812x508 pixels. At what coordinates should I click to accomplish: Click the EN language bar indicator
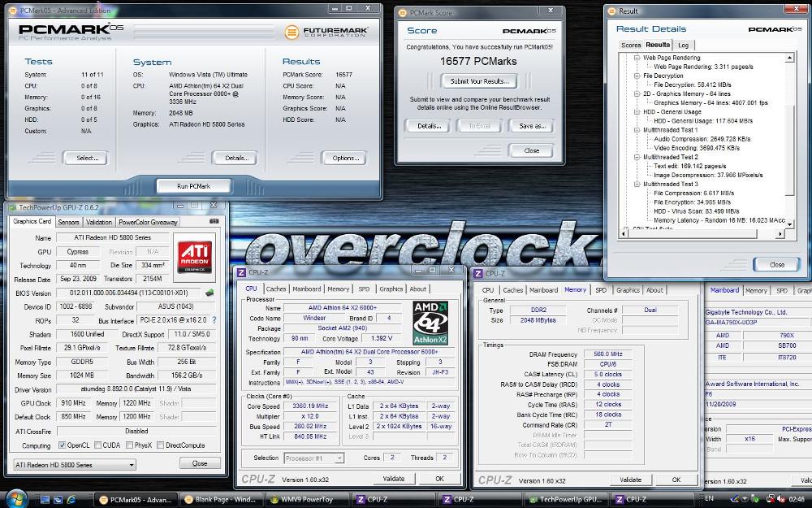(709, 499)
